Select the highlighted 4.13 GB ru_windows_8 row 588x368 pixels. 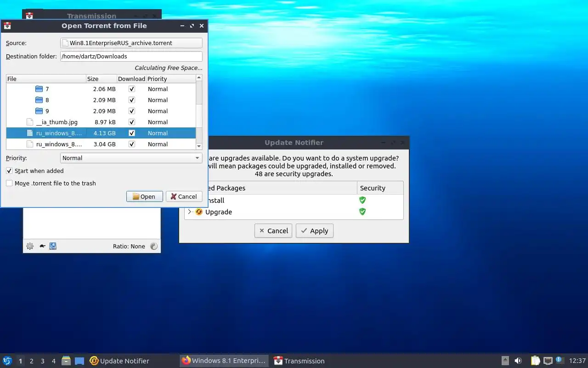[x=101, y=133]
